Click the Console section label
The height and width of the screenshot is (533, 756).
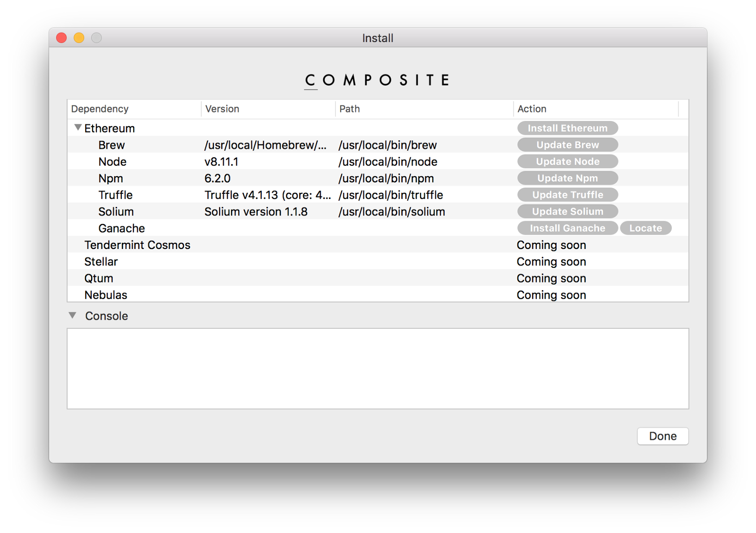pyautogui.click(x=106, y=316)
